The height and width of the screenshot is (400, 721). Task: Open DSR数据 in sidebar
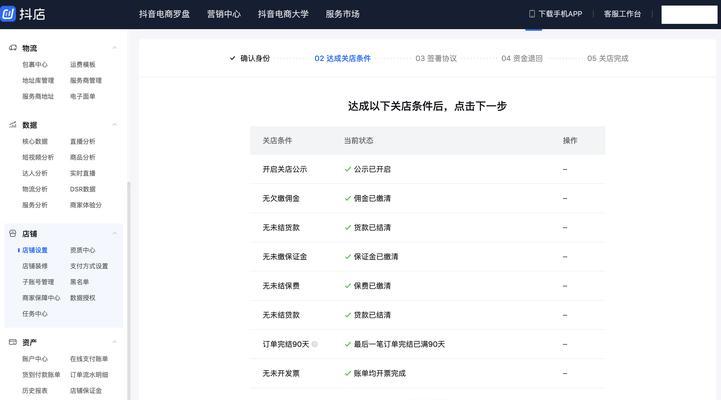(x=83, y=189)
